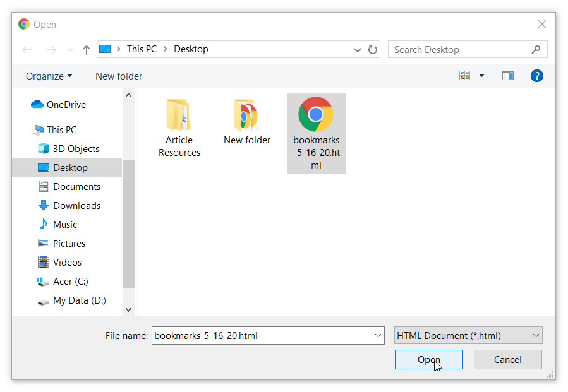Expand the address bar dropdown chevron
Image resolution: width=568 pixels, height=392 pixels.
click(358, 49)
